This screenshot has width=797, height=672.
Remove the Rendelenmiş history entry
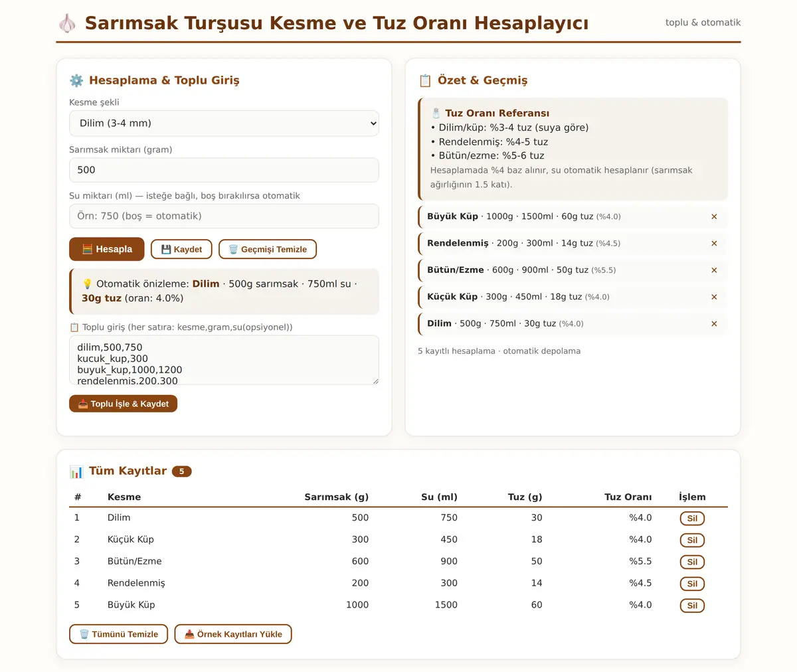coord(714,243)
